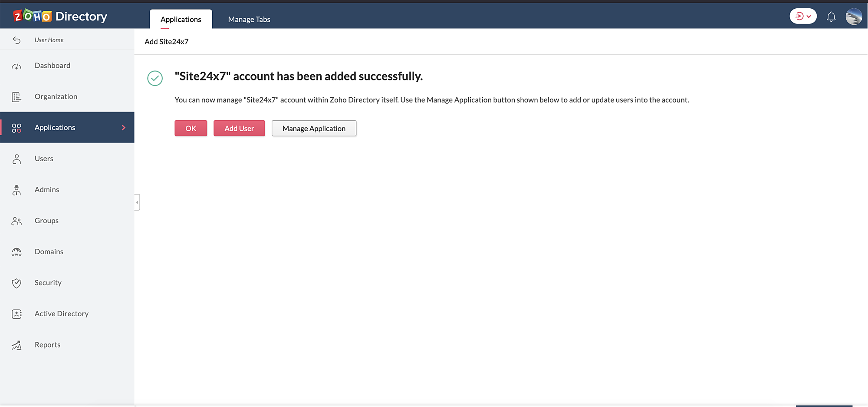This screenshot has height=407, width=868.
Task: Open the quick-launch dropdown in header
Action: point(803,17)
